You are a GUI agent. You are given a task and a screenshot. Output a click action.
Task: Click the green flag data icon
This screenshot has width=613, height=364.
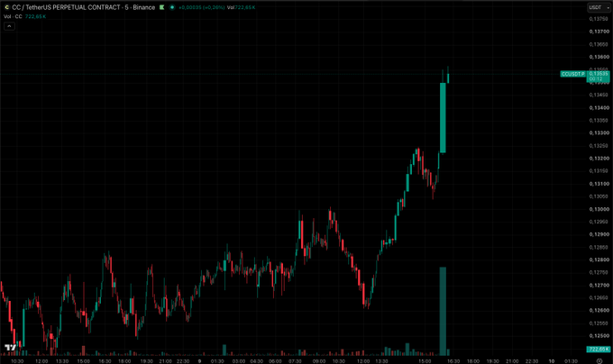pos(162,7)
